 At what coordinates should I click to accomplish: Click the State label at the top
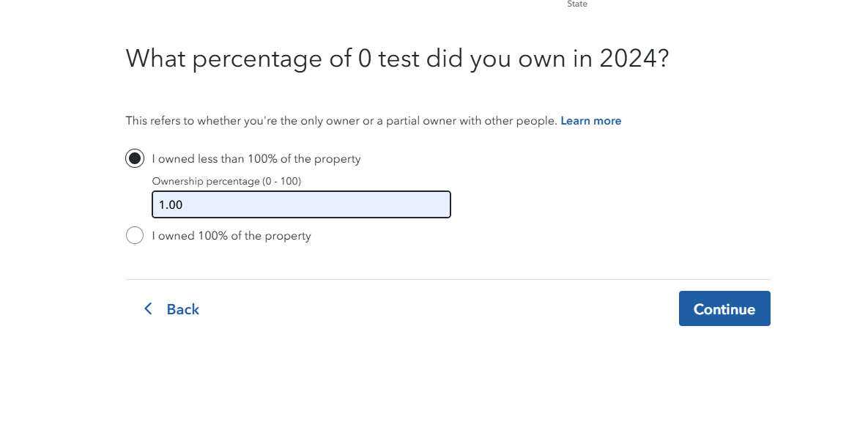point(576,4)
